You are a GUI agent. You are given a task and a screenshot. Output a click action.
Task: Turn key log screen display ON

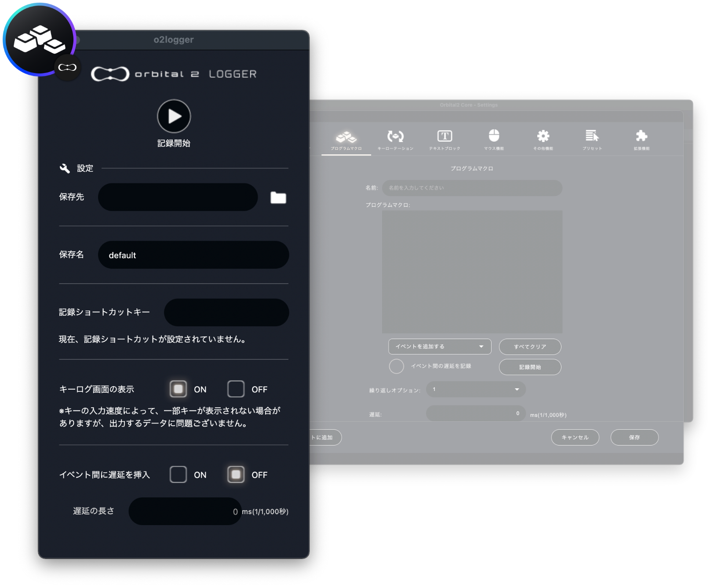tap(178, 389)
